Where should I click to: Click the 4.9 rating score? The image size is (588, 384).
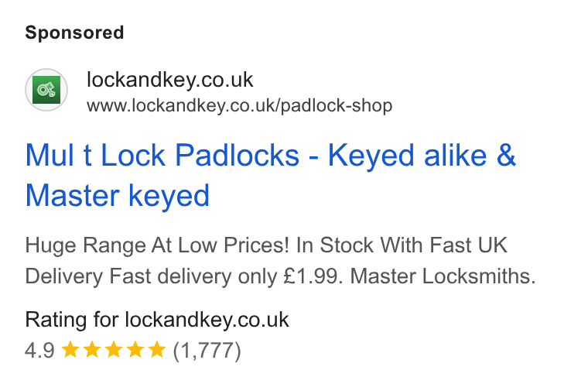pyautogui.click(x=39, y=351)
